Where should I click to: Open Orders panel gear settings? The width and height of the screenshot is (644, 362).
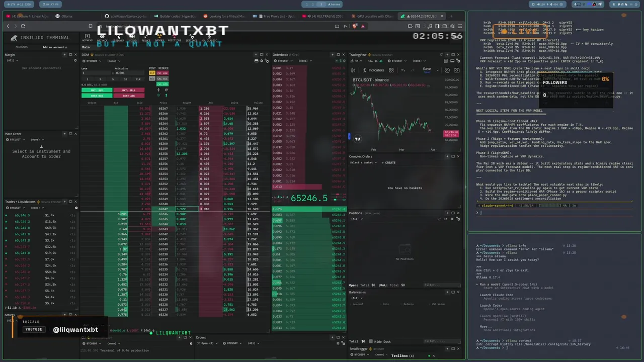(x=338, y=343)
